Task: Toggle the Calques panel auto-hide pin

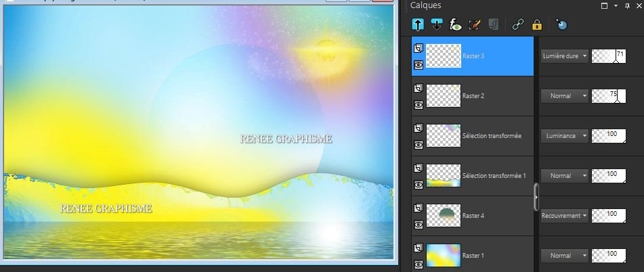Action: point(627,5)
